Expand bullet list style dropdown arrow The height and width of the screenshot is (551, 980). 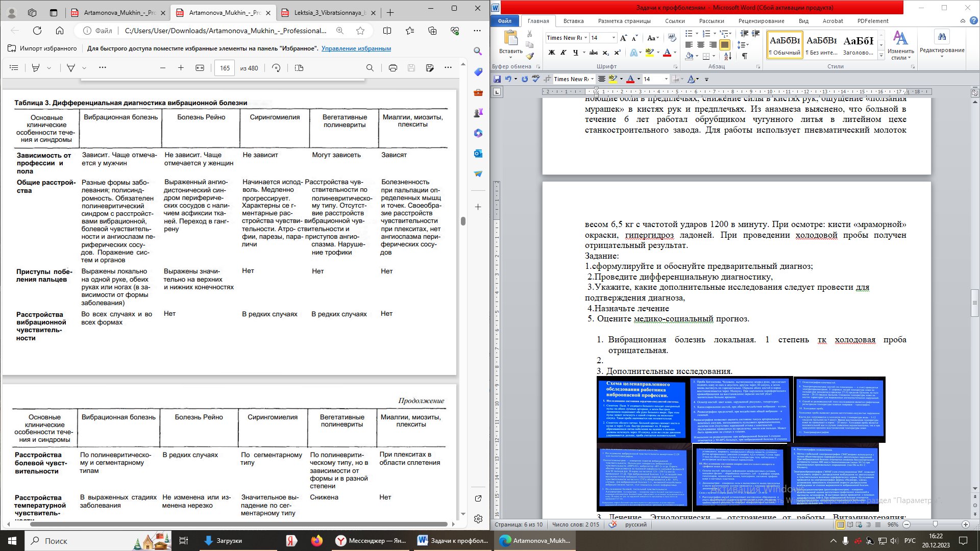[x=697, y=34]
